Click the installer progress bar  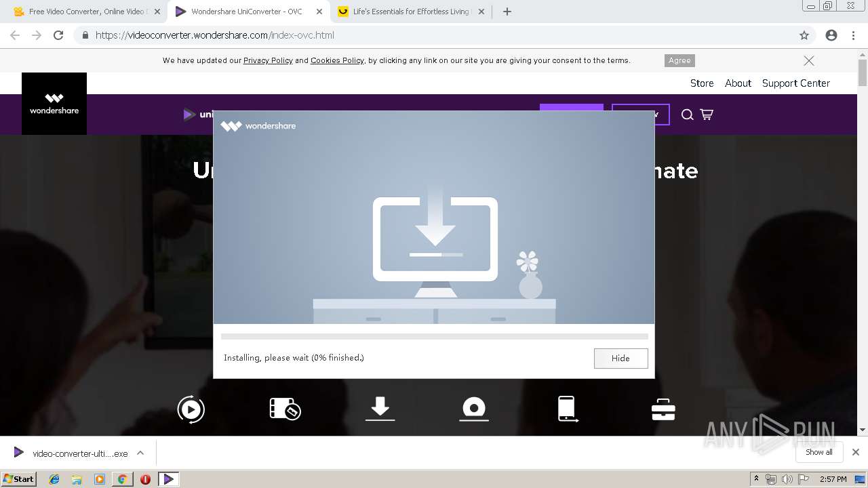coord(434,336)
